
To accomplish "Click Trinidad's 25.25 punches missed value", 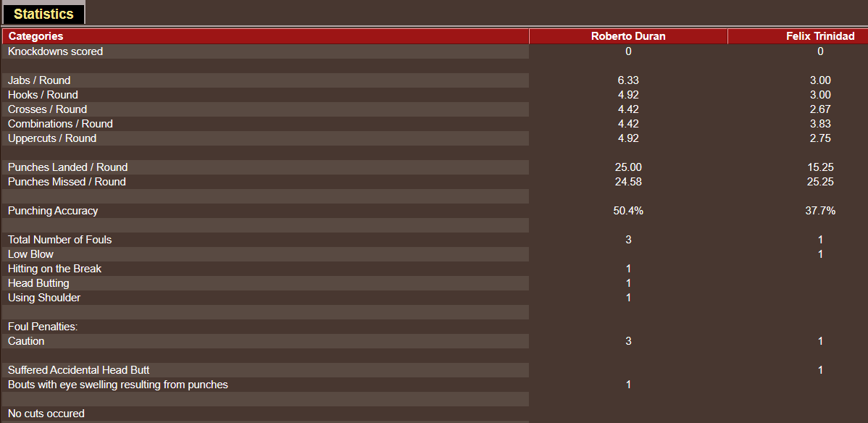I will click(x=820, y=182).
